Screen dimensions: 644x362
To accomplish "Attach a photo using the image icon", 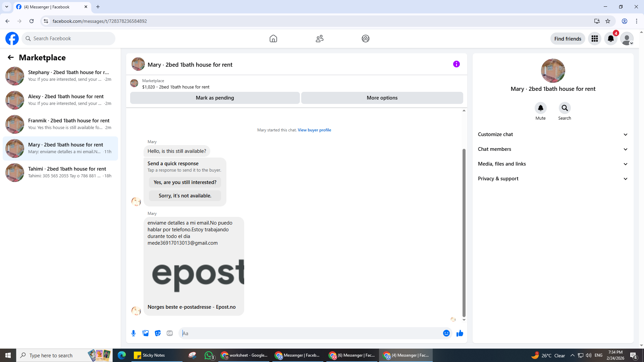I will 146,333.
